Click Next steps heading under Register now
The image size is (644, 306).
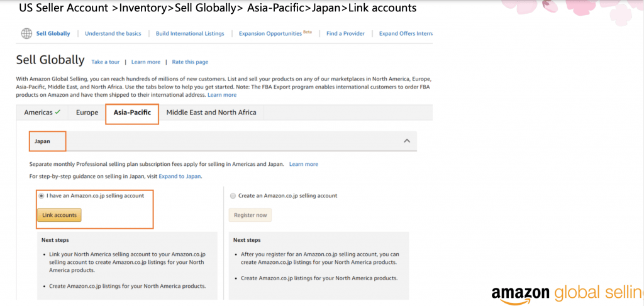(x=247, y=240)
